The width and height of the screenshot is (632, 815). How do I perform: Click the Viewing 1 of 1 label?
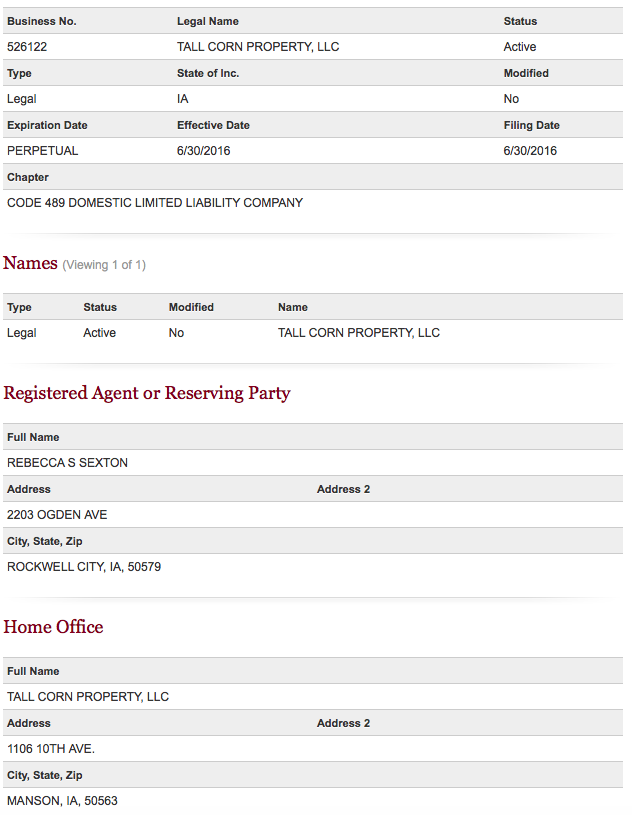pyautogui.click(x=104, y=265)
